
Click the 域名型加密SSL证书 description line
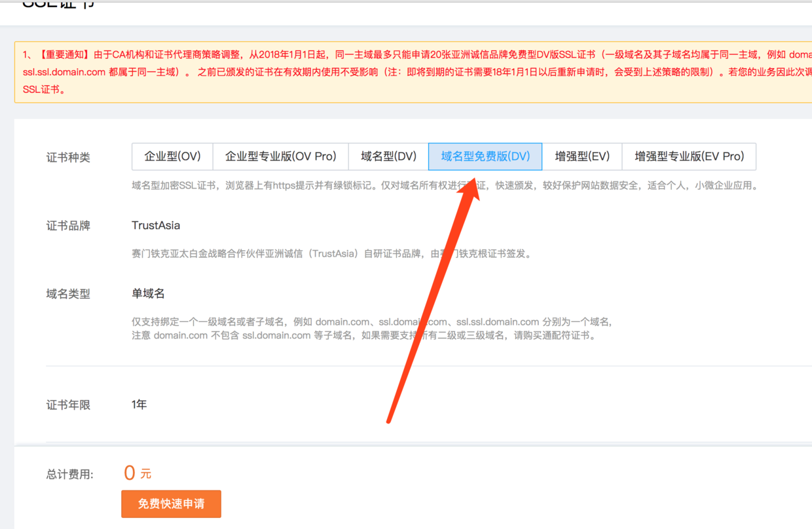tap(445, 186)
